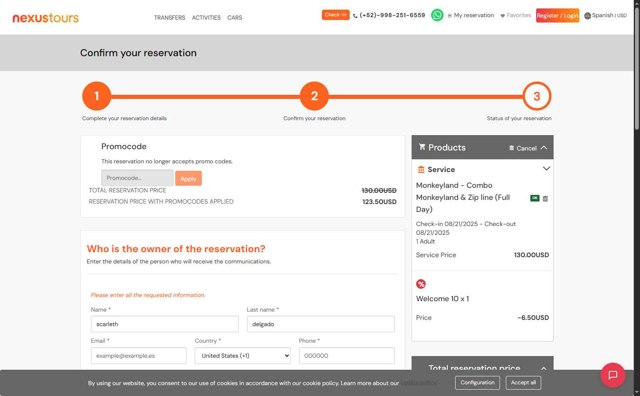
Task: Open Favorites list
Action: coord(516,15)
